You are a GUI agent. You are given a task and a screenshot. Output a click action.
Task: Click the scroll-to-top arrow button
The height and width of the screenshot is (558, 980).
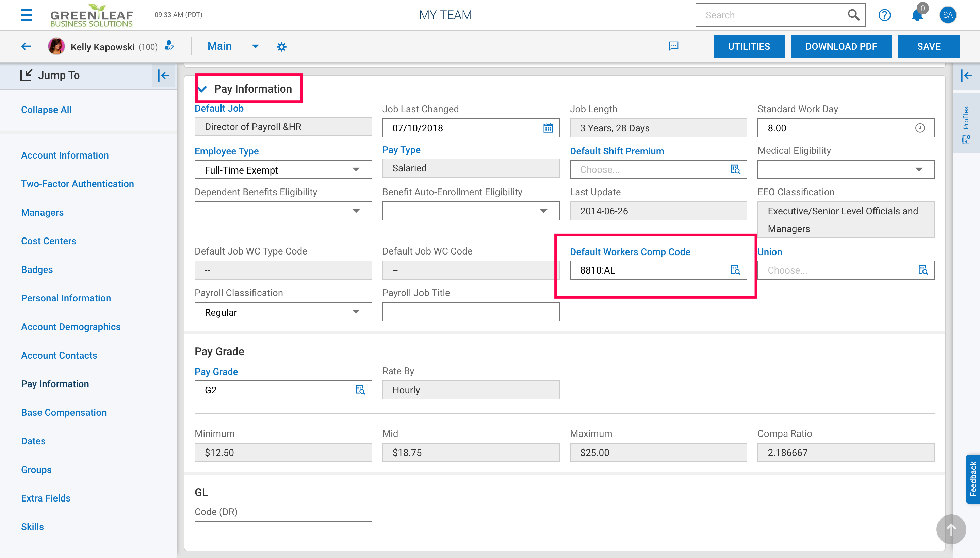coord(951,529)
